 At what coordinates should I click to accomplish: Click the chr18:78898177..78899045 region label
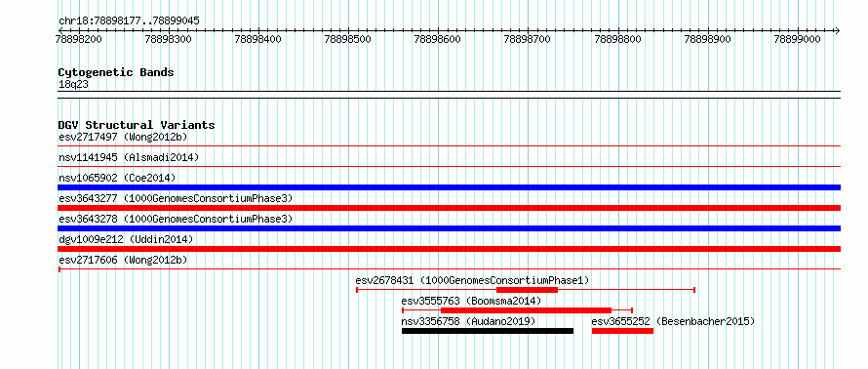pos(129,21)
